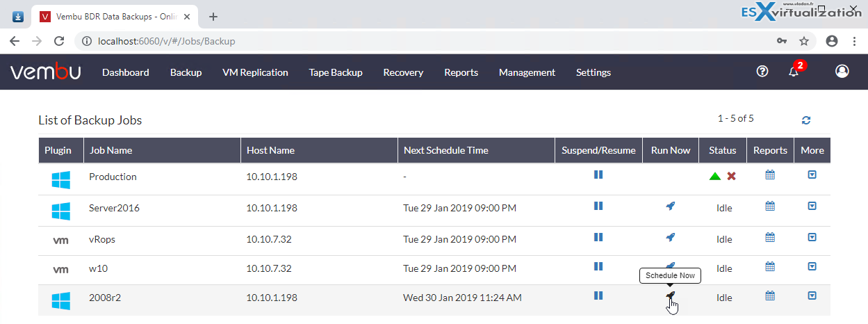Bookmark this page with star icon

point(804,41)
